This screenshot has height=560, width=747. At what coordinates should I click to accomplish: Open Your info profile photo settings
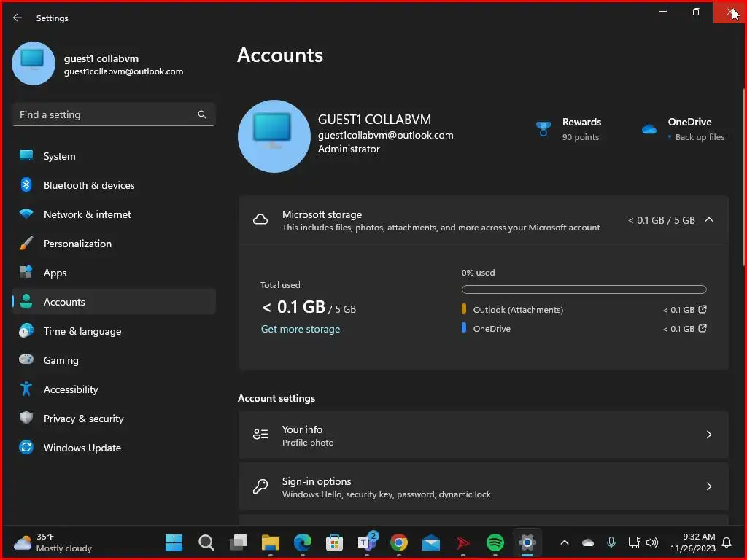tap(483, 435)
